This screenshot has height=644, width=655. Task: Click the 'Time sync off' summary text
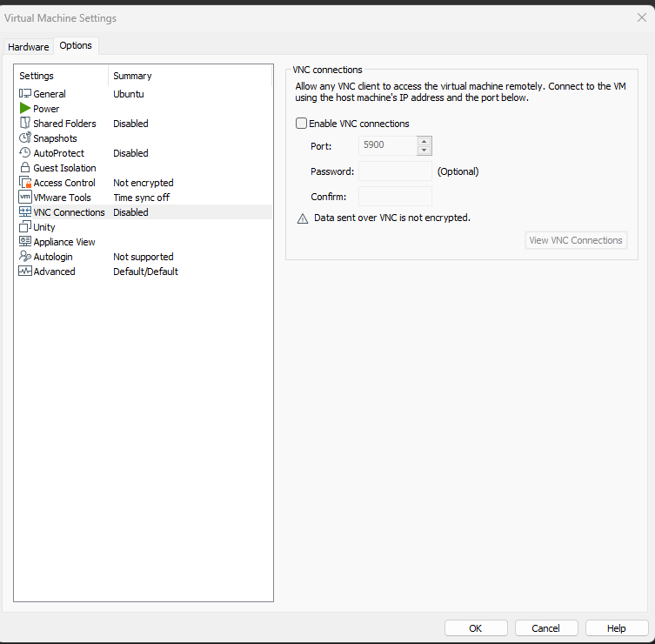(x=142, y=198)
